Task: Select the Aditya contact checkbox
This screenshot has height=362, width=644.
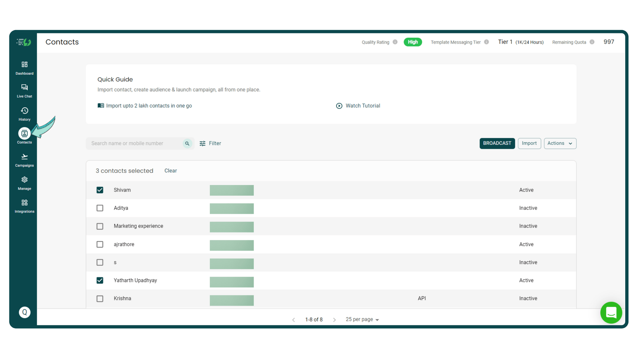Action: (x=100, y=208)
